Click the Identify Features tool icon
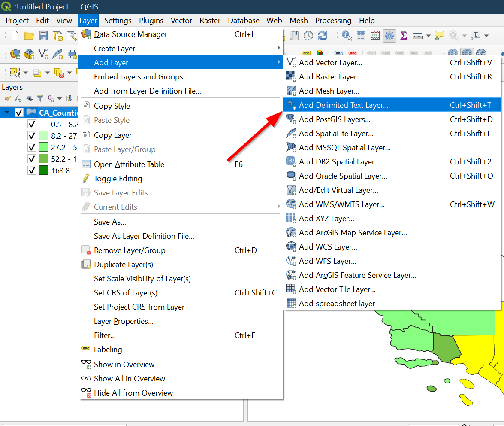 click(347, 35)
